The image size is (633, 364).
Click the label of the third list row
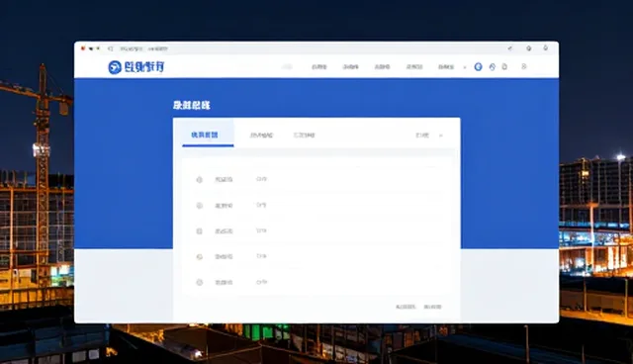pyautogui.click(x=224, y=231)
